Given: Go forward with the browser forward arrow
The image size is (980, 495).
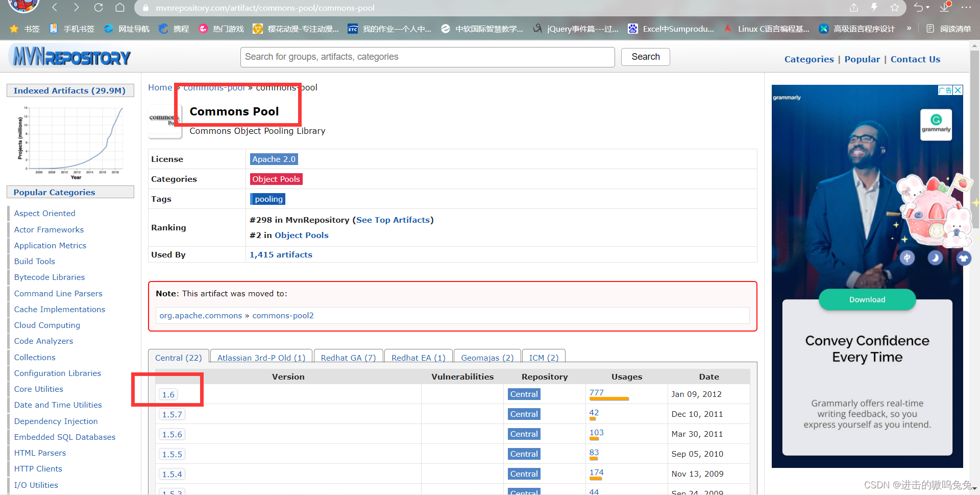Looking at the screenshot, I should pos(77,7).
